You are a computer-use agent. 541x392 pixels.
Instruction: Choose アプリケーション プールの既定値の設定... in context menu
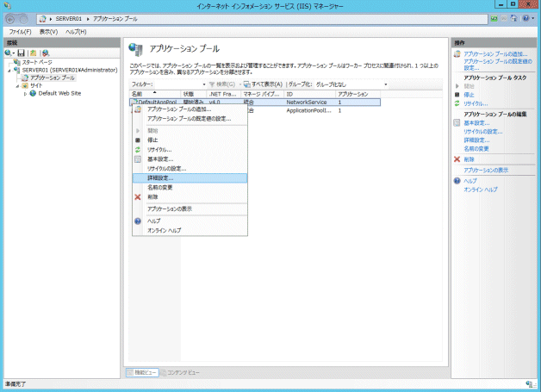tap(190, 119)
